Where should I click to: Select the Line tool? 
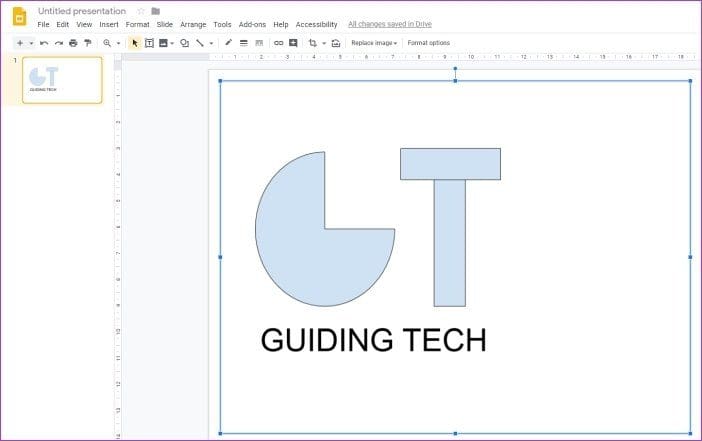tap(200, 43)
